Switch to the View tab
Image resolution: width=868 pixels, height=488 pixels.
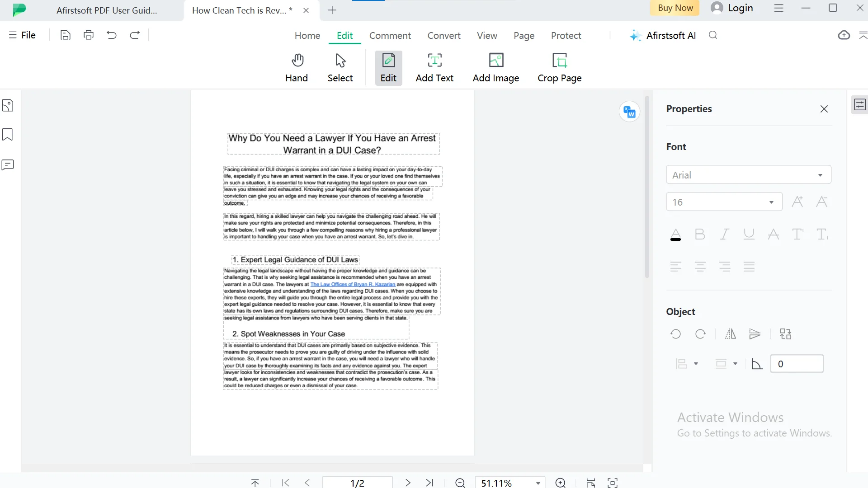[x=487, y=35]
